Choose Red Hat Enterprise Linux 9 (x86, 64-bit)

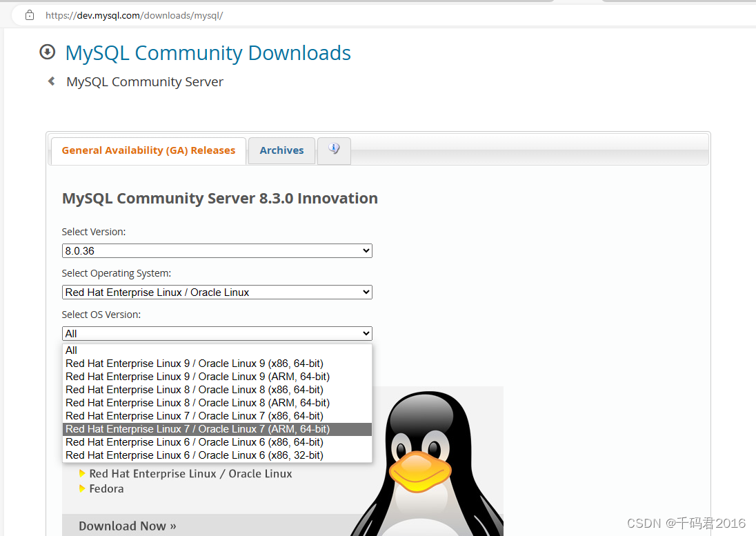click(195, 363)
